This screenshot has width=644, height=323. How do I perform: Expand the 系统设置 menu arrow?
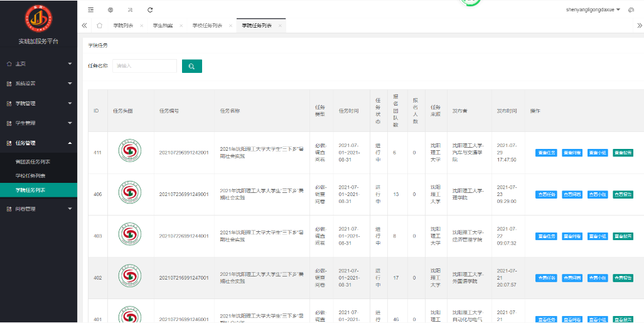(70, 84)
